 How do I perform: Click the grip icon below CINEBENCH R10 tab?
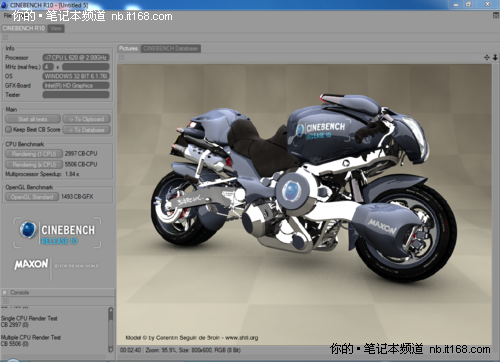click(x=5, y=37)
